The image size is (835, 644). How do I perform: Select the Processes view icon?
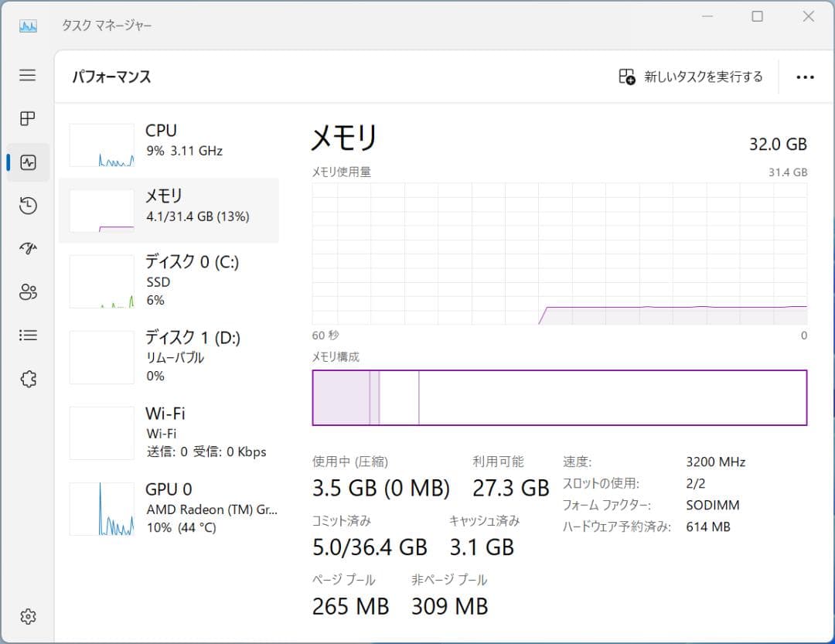point(27,118)
